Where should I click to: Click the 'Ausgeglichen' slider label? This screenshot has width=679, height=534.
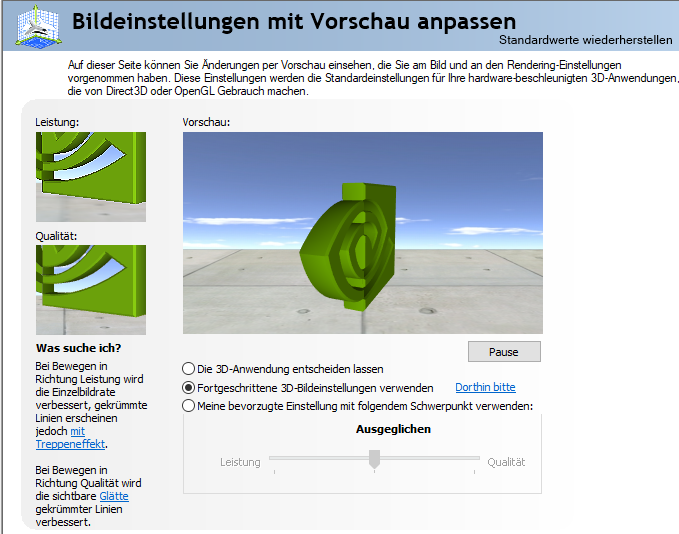[393, 429]
